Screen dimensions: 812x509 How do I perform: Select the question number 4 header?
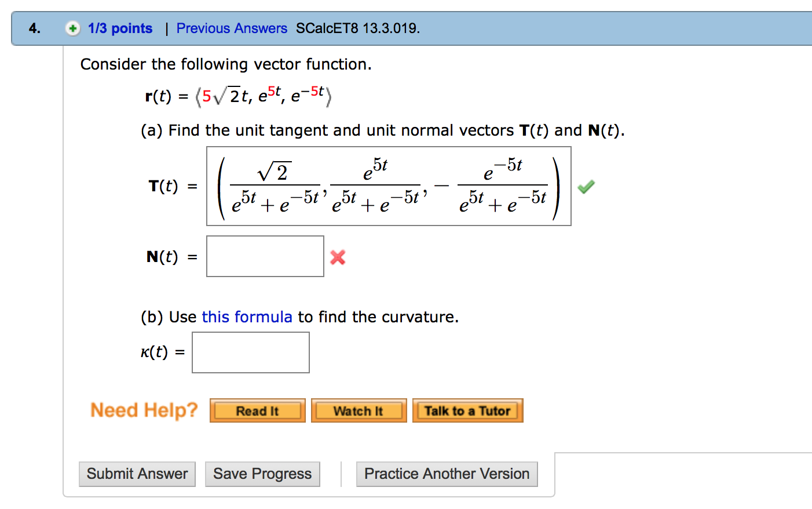pos(32,28)
